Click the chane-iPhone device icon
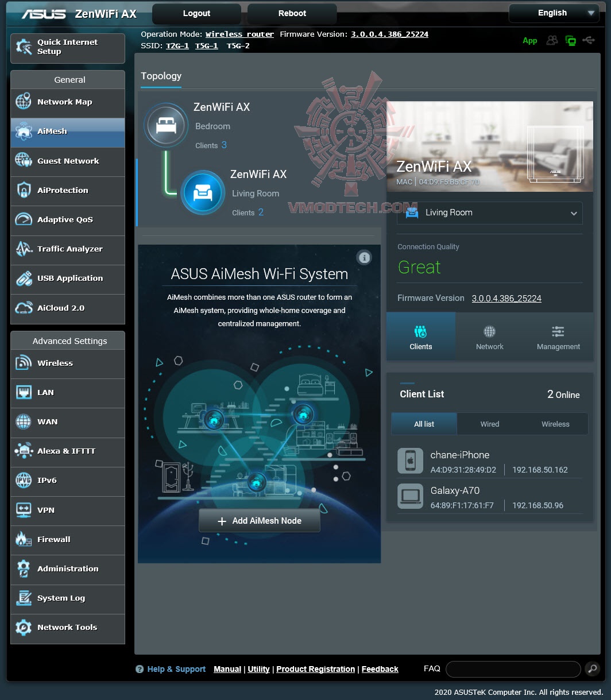 pos(410,461)
